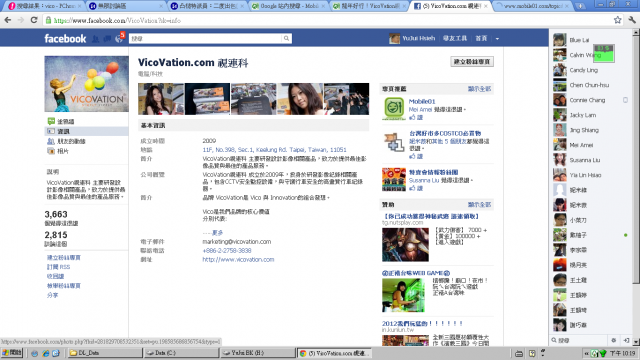Open the COSTCO page link
Viewport: 640px width, 360px height.
tap(445, 133)
